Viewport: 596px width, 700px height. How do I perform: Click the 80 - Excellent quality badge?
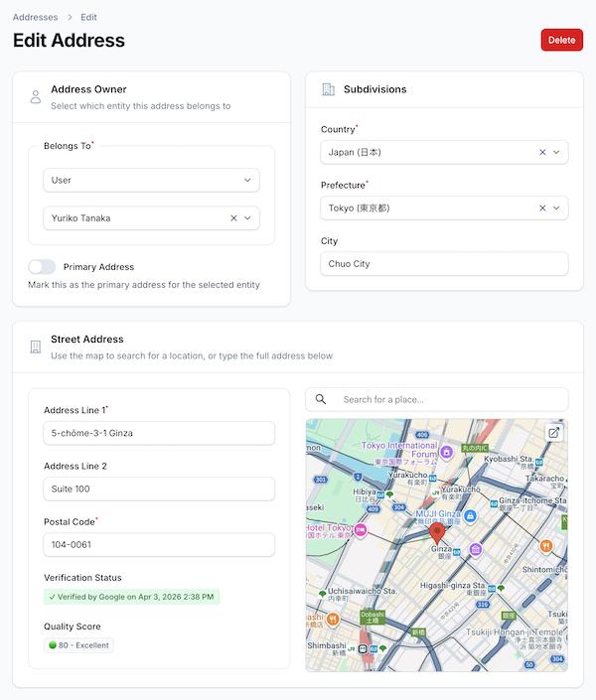(78, 645)
